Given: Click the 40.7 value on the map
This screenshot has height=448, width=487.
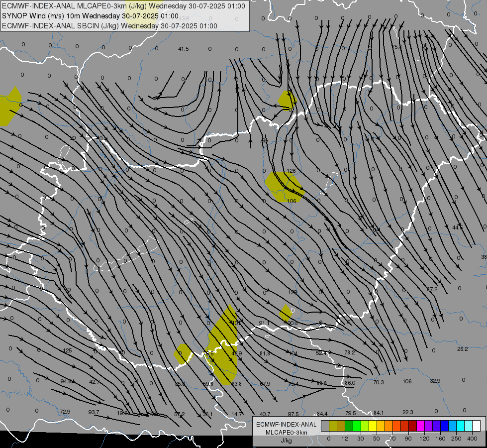Looking at the screenshot, I should click(265, 414).
